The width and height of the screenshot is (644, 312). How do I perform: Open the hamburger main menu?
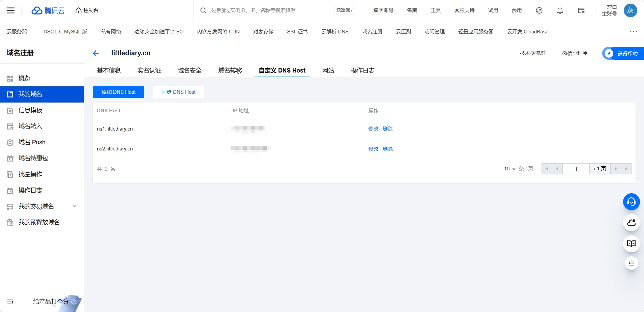[x=11, y=10]
